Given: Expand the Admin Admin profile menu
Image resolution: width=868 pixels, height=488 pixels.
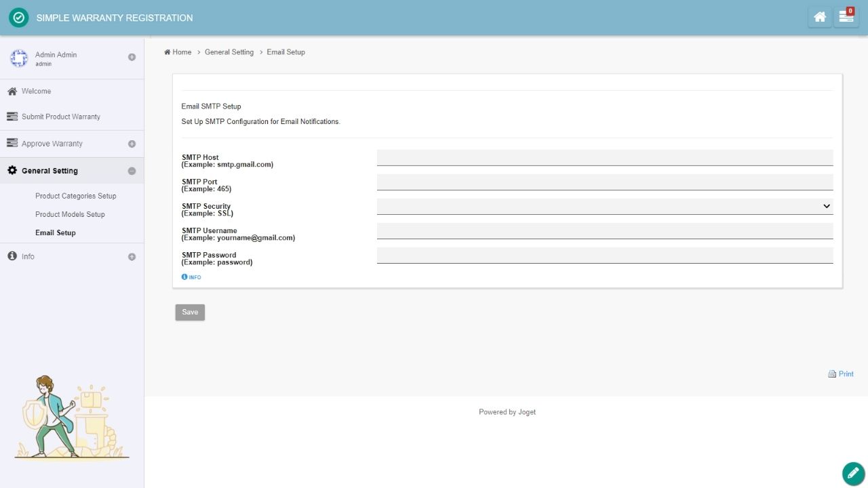Looking at the screenshot, I should click(132, 58).
